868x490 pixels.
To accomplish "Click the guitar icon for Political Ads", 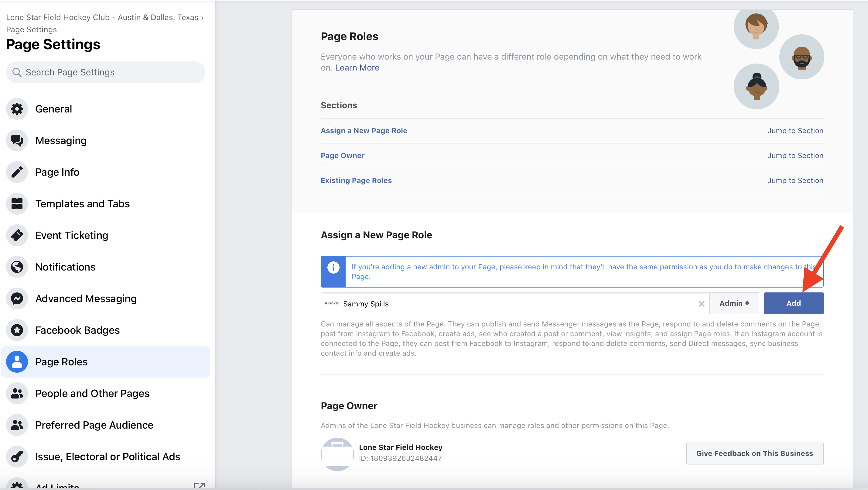I will tap(17, 457).
